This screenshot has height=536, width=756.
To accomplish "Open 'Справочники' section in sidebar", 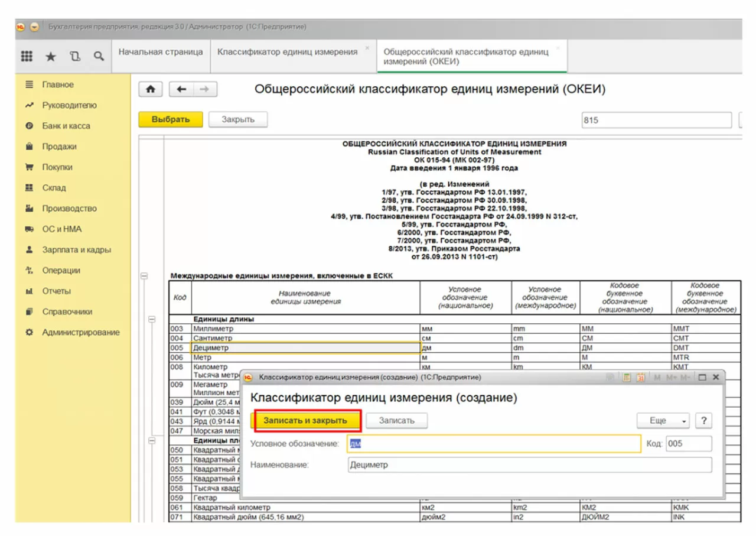I will pyautogui.click(x=67, y=311).
